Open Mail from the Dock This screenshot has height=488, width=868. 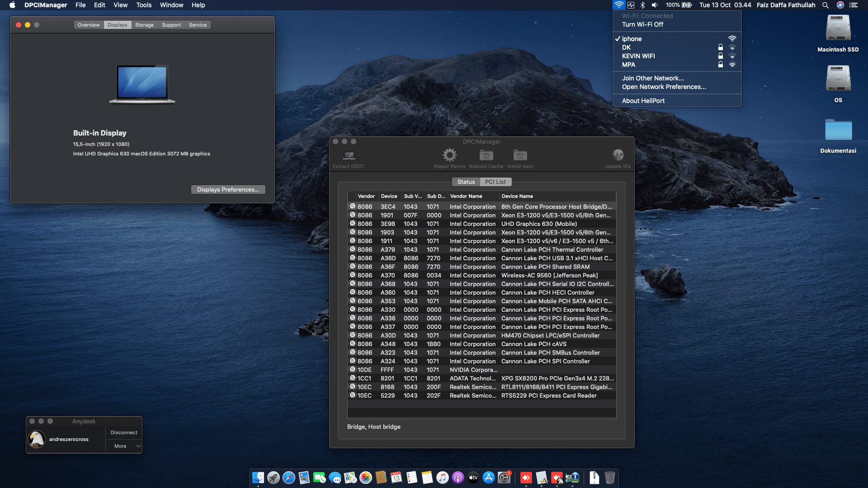[x=304, y=478]
